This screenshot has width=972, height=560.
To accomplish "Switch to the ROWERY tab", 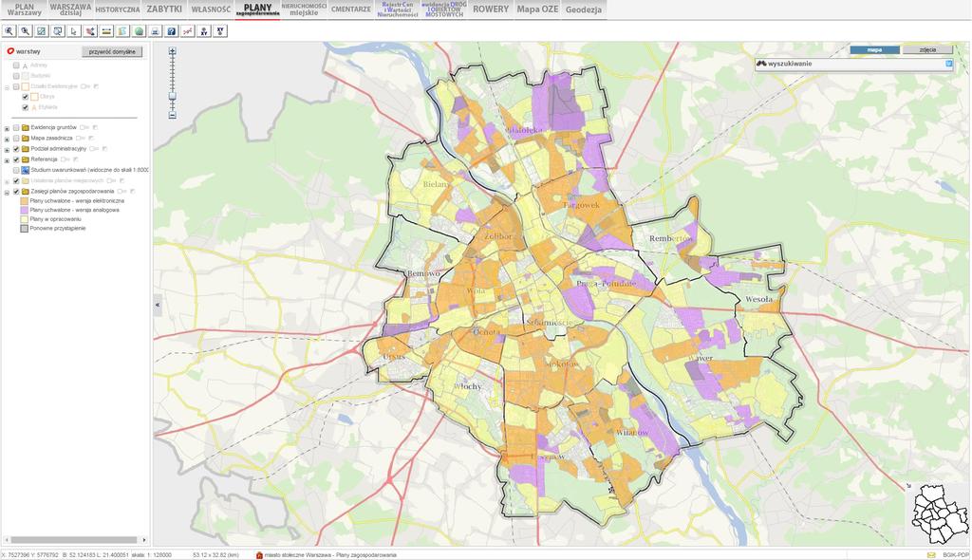I will tap(491, 9).
